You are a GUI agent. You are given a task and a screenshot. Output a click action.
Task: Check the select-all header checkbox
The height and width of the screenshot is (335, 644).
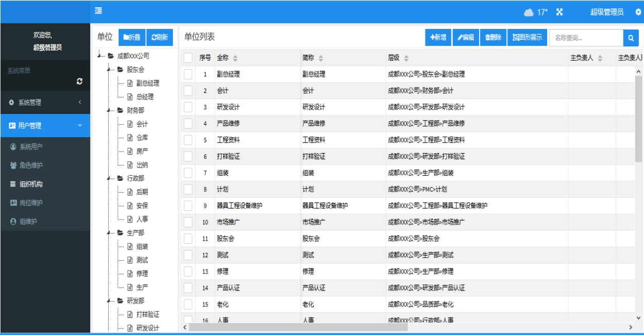click(x=188, y=58)
